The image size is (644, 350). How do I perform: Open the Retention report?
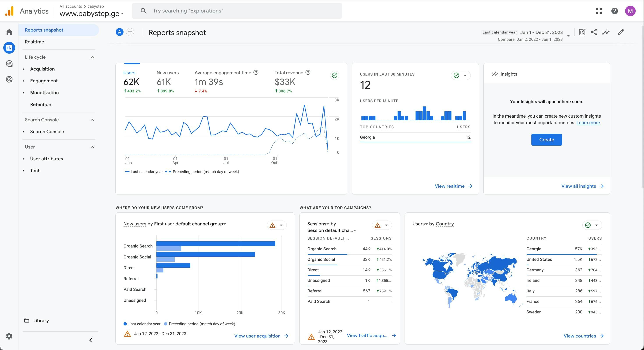(x=41, y=104)
